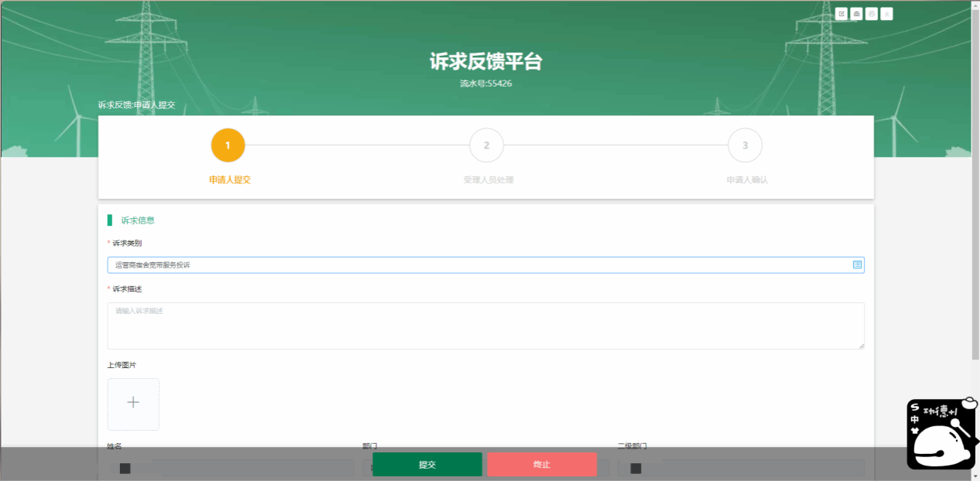Screen dimensions: 980x481
Task: Click into the 诉求描述 text area
Action: pyautogui.click(x=485, y=326)
